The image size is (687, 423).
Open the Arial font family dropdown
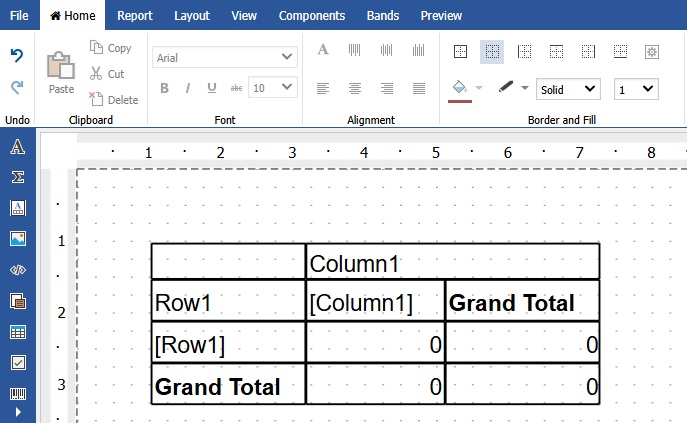225,57
